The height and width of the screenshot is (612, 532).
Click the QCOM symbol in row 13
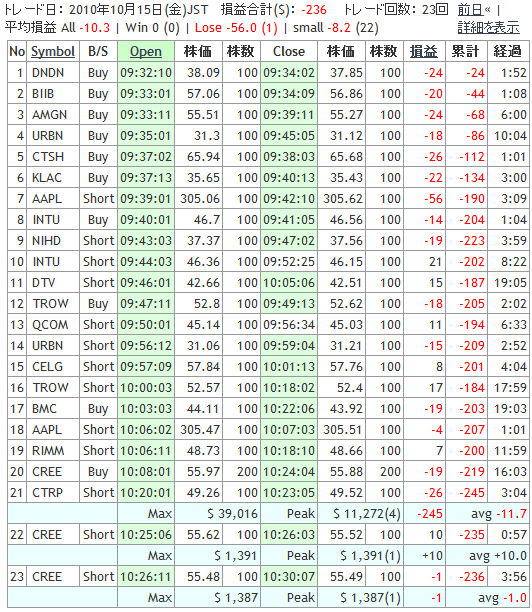tap(50, 325)
